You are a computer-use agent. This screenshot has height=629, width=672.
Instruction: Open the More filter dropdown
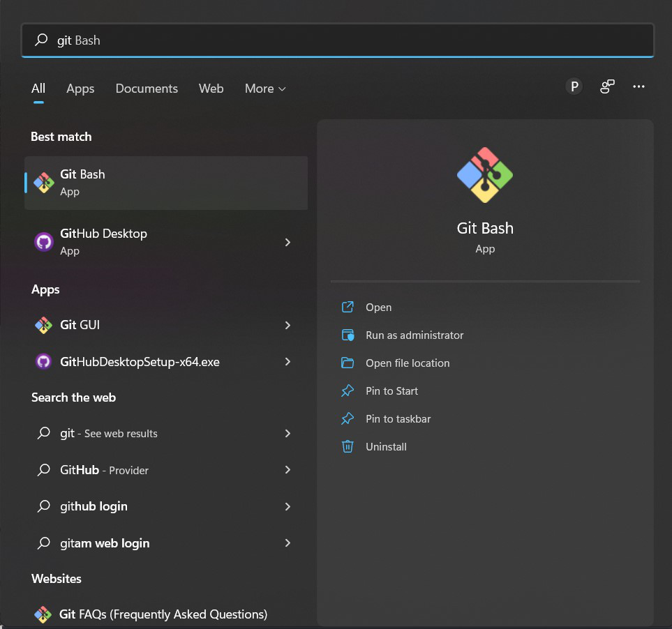point(265,89)
